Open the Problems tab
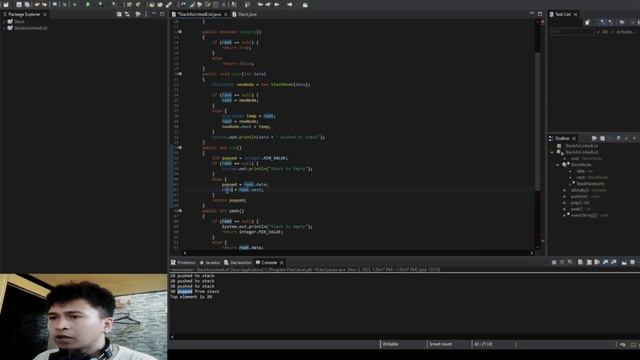This screenshot has height=360, width=640. [183, 263]
